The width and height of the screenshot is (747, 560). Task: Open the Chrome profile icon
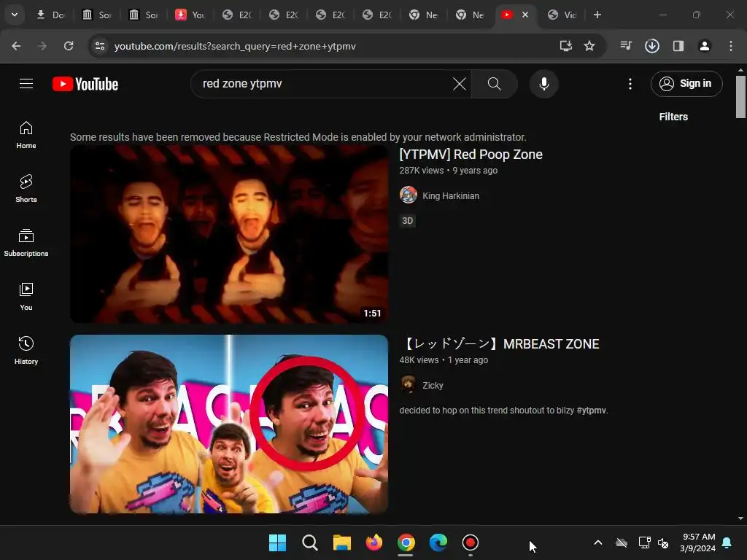click(704, 46)
